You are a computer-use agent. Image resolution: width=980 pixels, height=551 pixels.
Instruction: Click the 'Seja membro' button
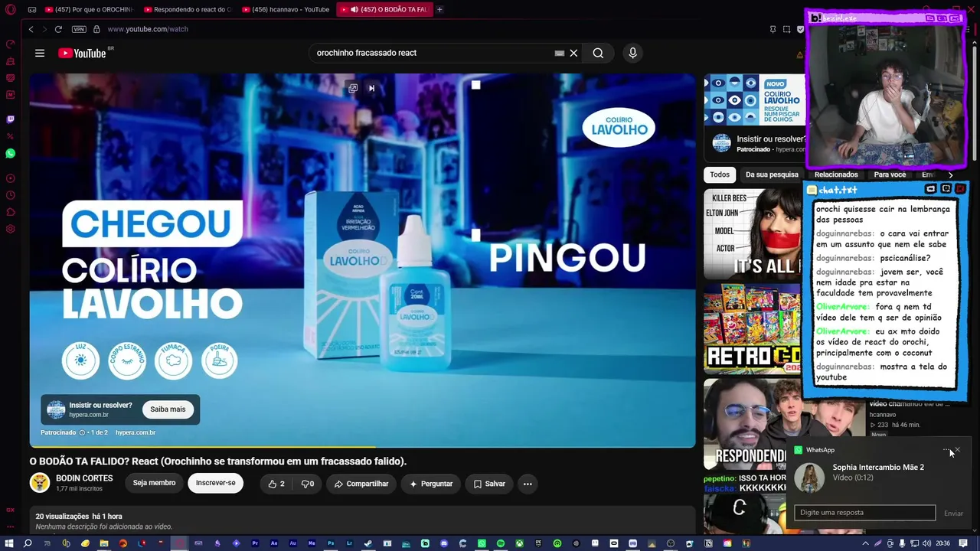[154, 483]
